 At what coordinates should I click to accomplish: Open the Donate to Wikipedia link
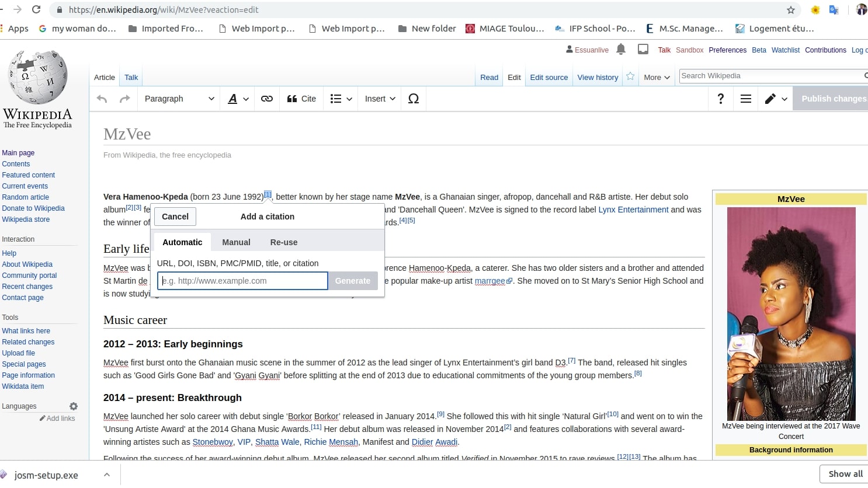pyautogui.click(x=33, y=208)
